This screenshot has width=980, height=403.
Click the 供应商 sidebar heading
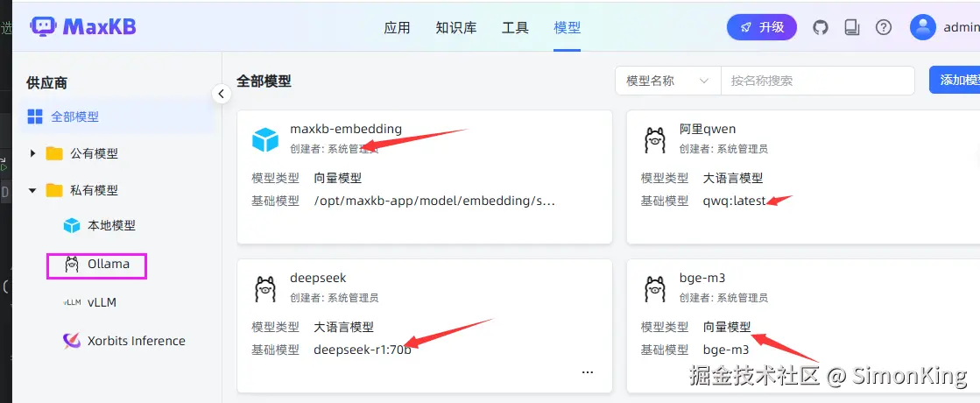pos(47,82)
